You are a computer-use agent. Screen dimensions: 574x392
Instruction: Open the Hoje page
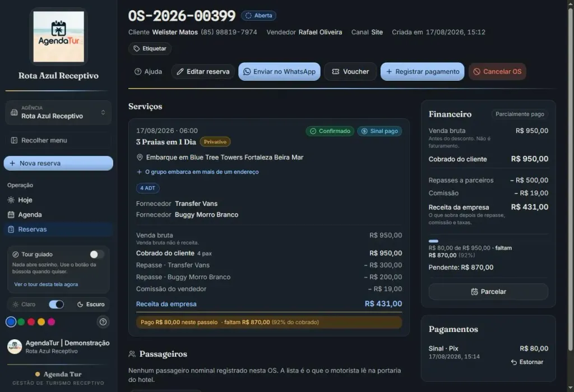pyautogui.click(x=58, y=200)
